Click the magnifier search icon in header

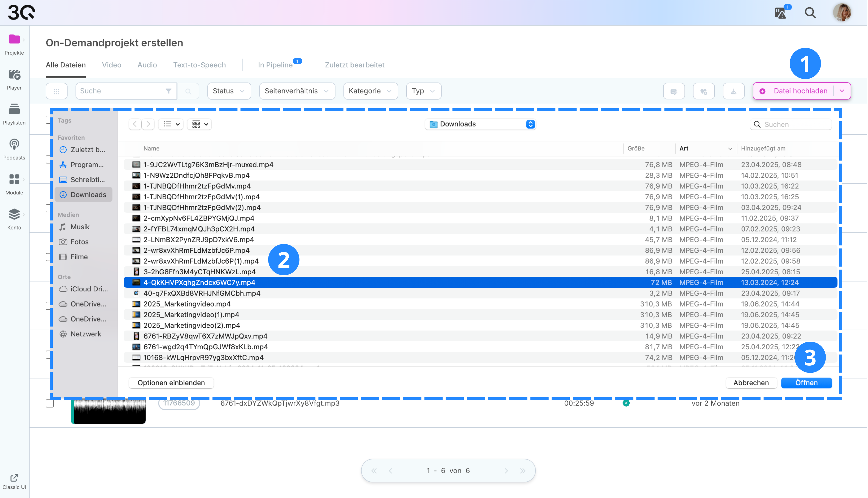pos(810,13)
